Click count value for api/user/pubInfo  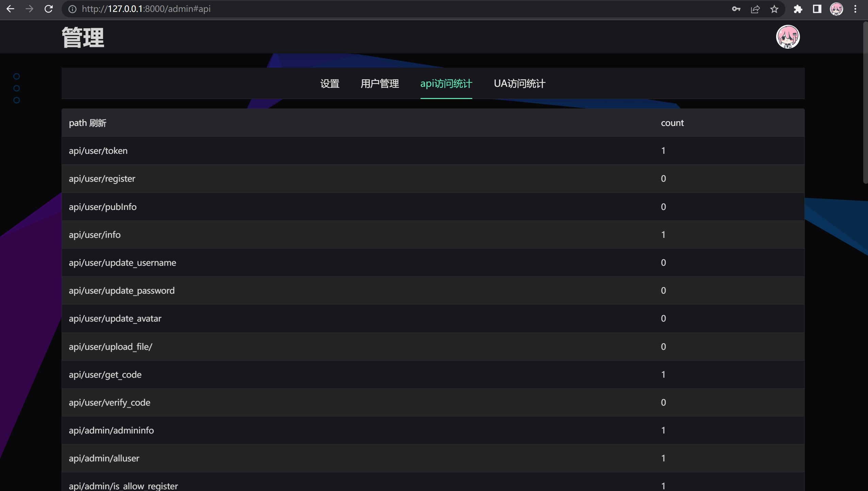(663, 207)
